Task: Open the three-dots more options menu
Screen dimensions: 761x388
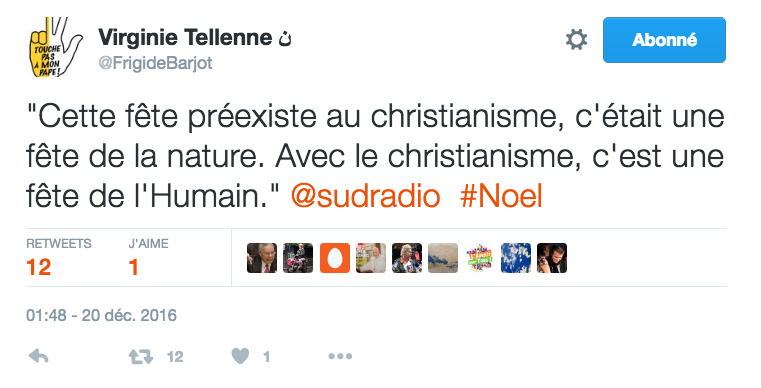Action: [x=340, y=356]
